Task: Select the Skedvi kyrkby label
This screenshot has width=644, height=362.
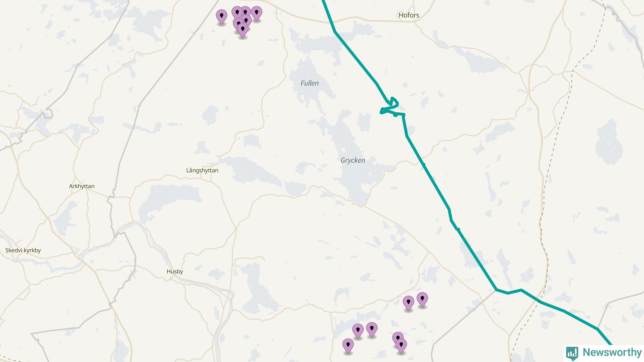Action: (x=23, y=250)
